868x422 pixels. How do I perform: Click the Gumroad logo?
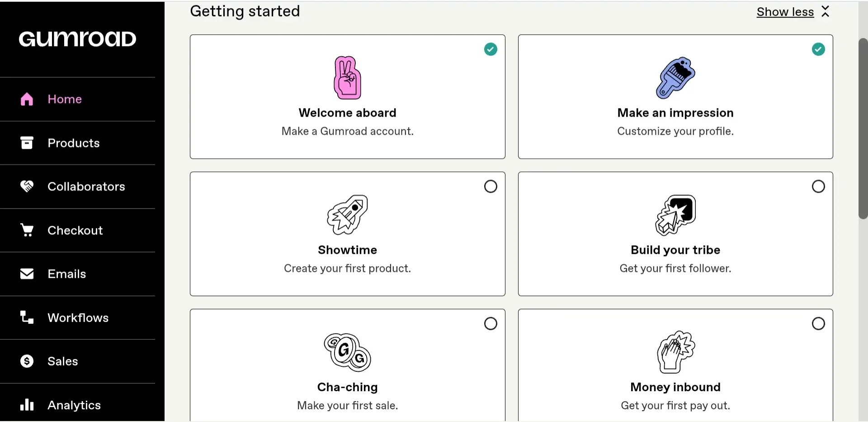[x=77, y=39]
